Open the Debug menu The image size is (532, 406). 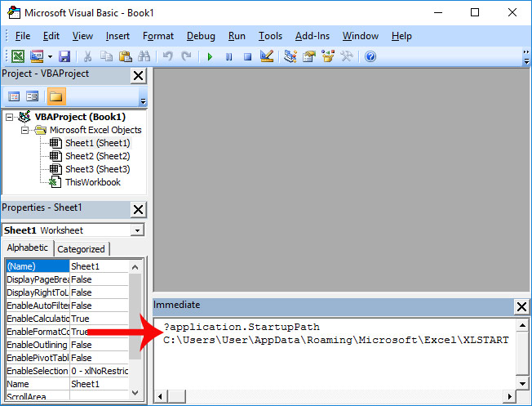coord(201,36)
